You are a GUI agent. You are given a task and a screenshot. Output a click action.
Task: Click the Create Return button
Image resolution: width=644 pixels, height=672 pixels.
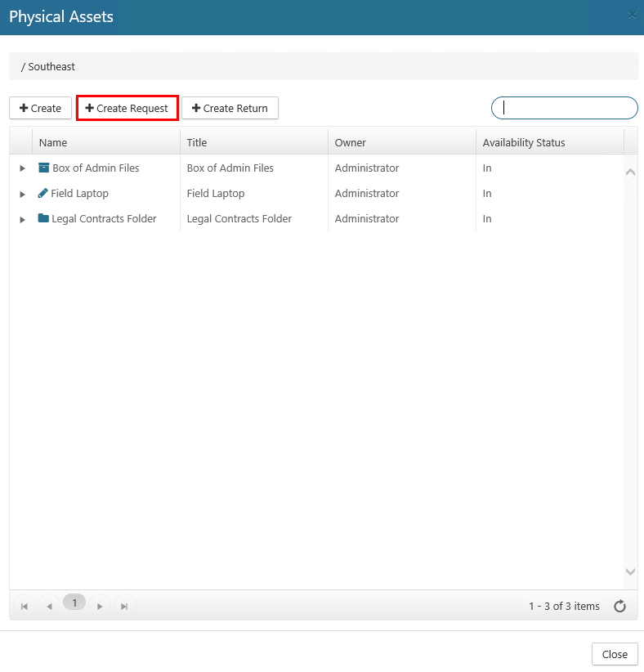tap(230, 108)
